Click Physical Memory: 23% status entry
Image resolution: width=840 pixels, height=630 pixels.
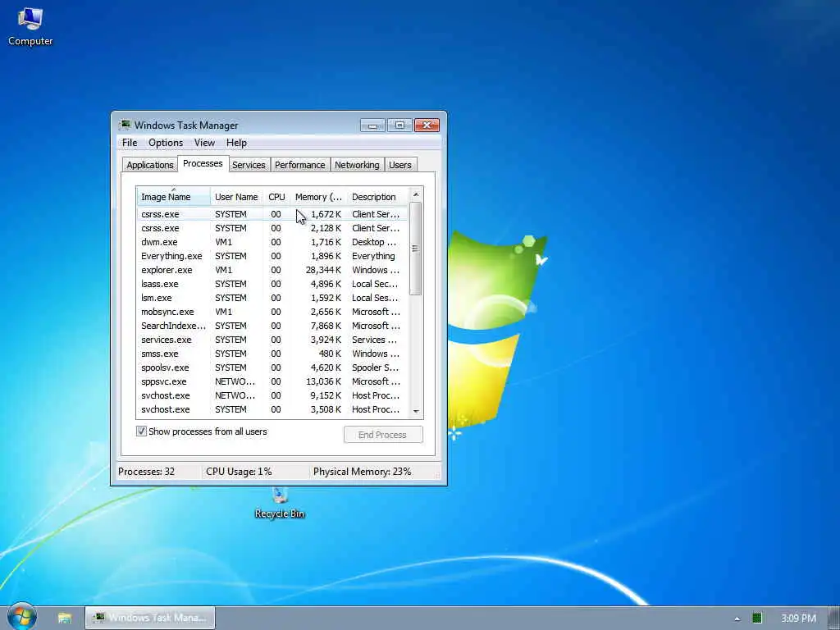[362, 472]
